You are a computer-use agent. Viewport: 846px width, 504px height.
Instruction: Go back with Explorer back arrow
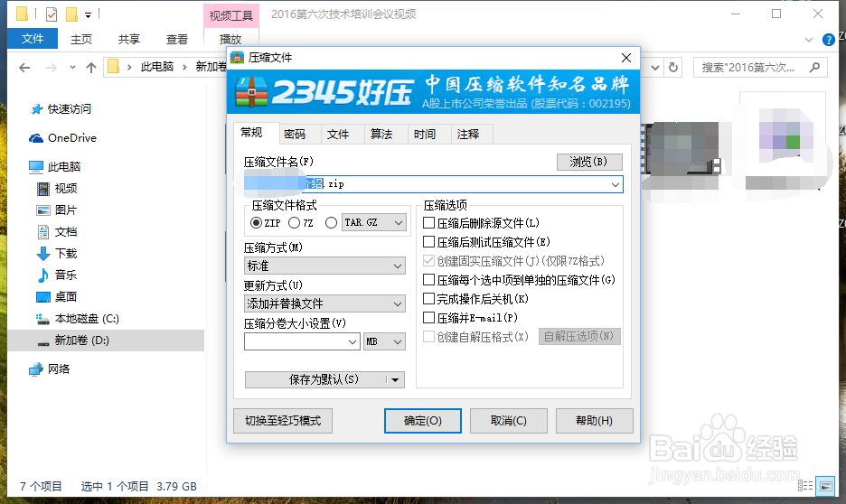coord(24,68)
